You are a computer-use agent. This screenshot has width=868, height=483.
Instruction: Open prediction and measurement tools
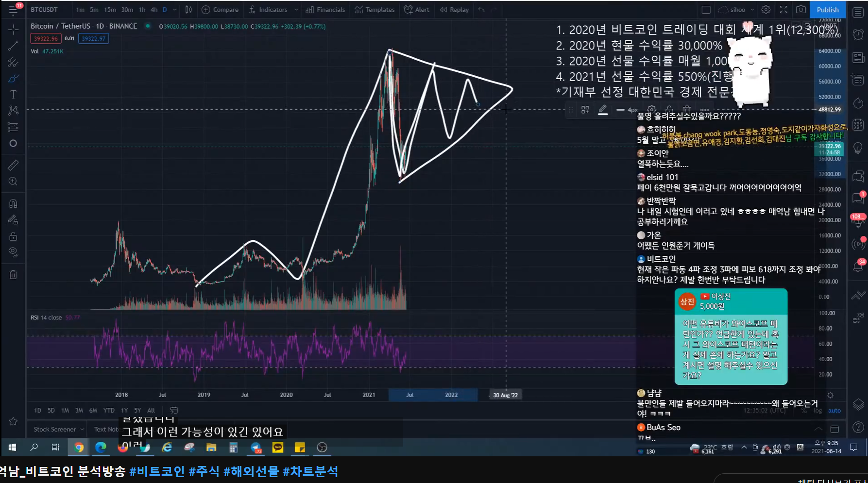pyautogui.click(x=13, y=127)
